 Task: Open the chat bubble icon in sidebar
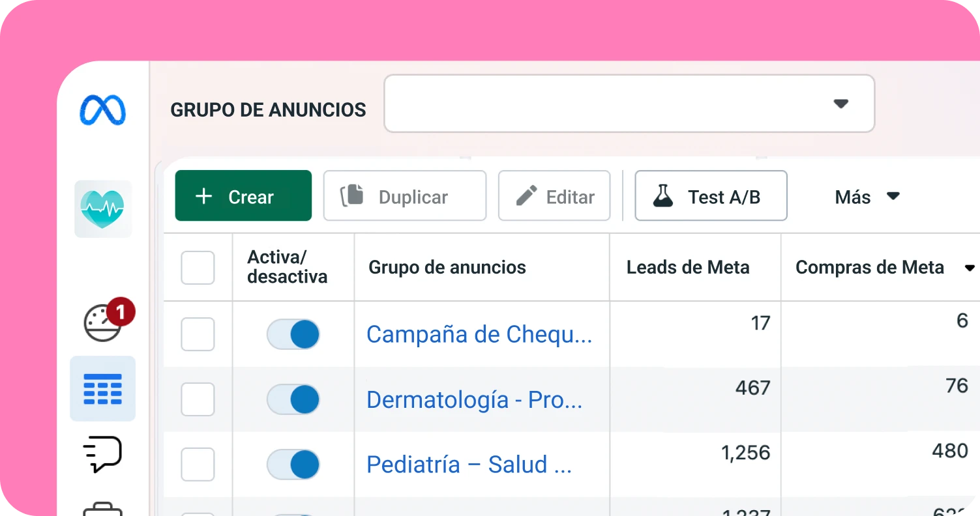[103, 453]
